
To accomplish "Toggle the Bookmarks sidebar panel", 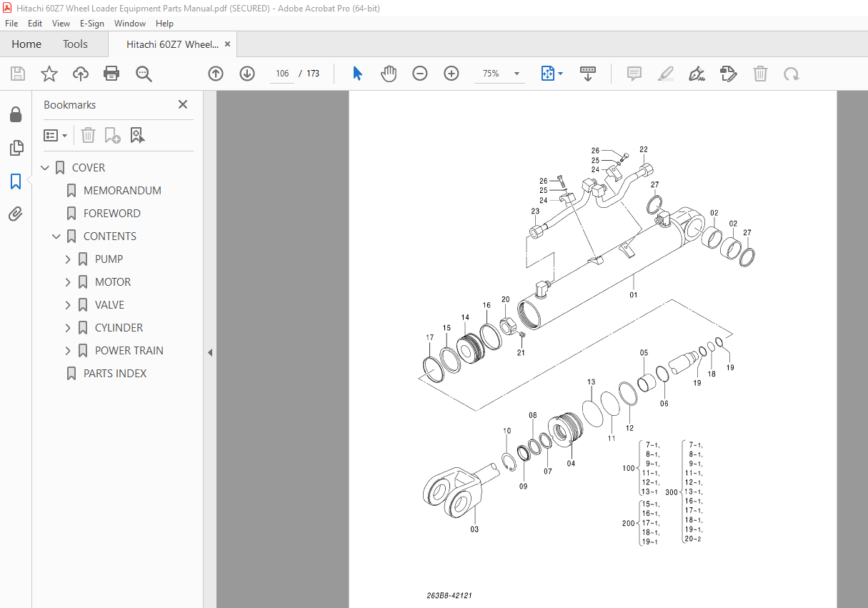I will coord(16,181).
